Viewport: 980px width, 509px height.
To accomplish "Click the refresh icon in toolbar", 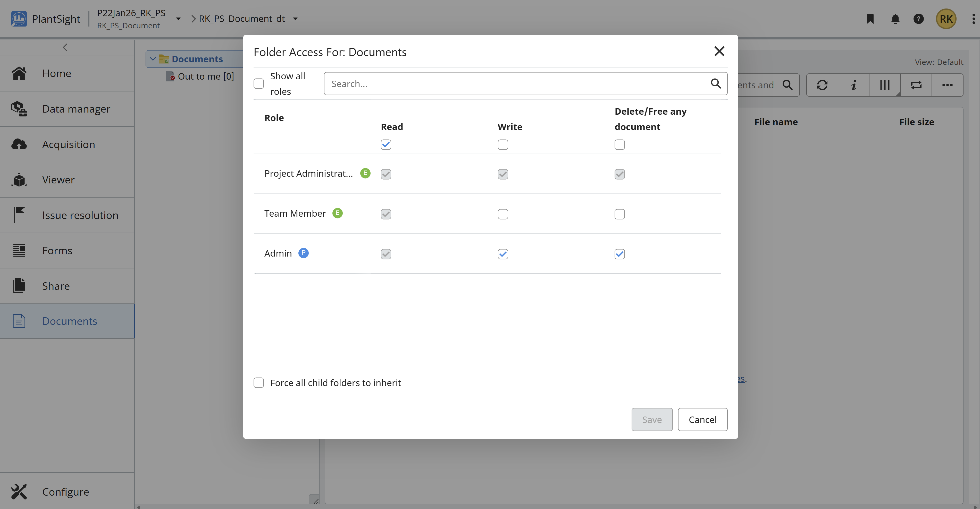I will click(x=822, y=85).
